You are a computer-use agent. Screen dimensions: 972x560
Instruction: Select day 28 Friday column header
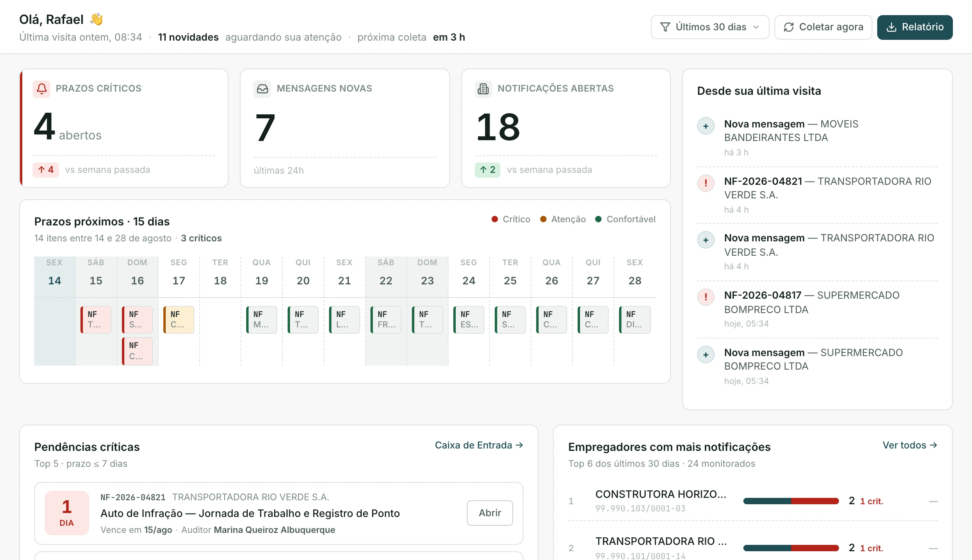(635, 276)
